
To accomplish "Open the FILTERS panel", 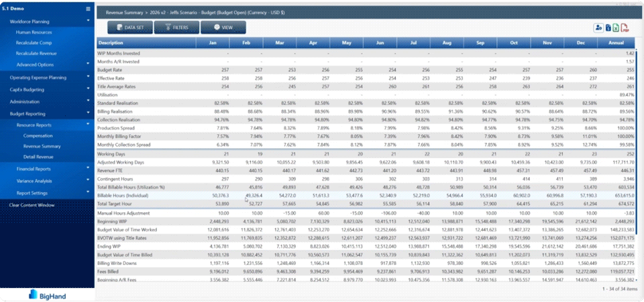I will [176, 28].
